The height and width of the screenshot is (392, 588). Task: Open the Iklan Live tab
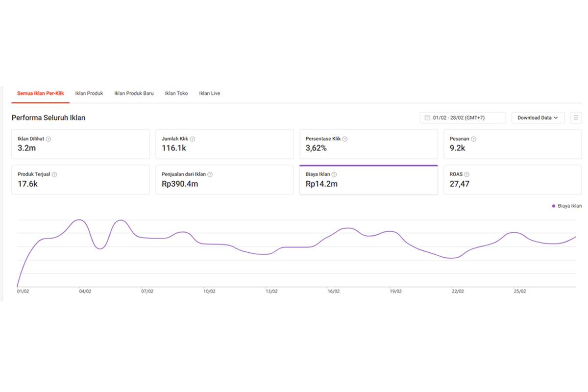pos(210,93)
